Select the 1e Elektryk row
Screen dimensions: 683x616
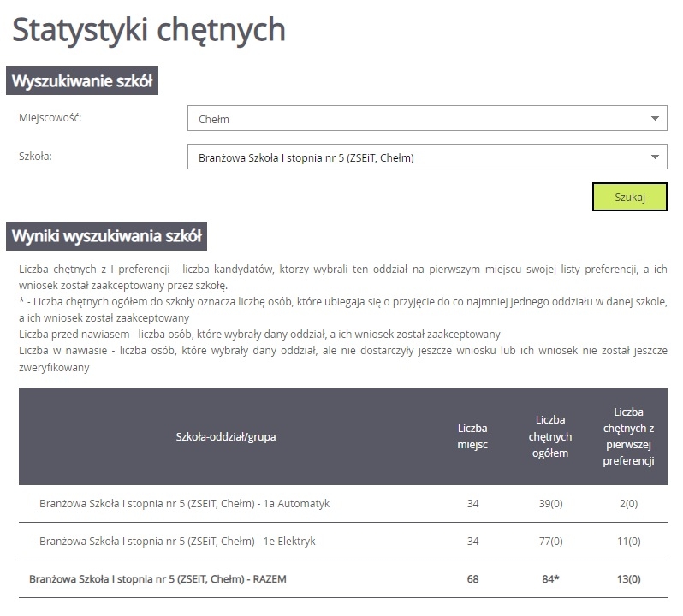[x=177, y=542]
